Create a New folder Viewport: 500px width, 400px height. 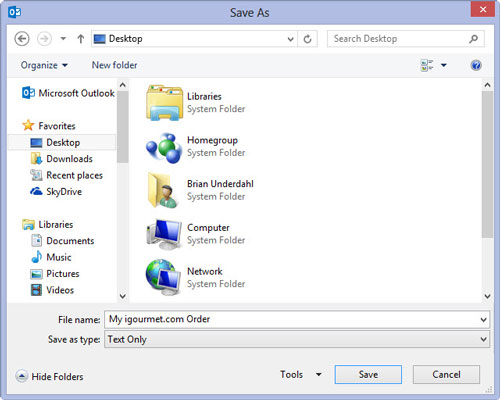114,65
